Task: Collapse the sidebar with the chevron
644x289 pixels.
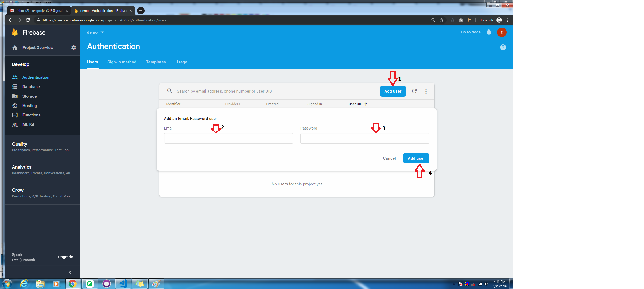Action: (70, 272)
